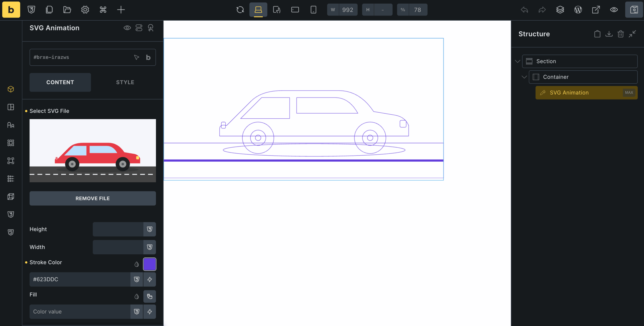The height and width of the screenshot is (326, 644).
Task: Click the dynamic data bolt in the #623DDC row
Action: click(x=150, y=279)
